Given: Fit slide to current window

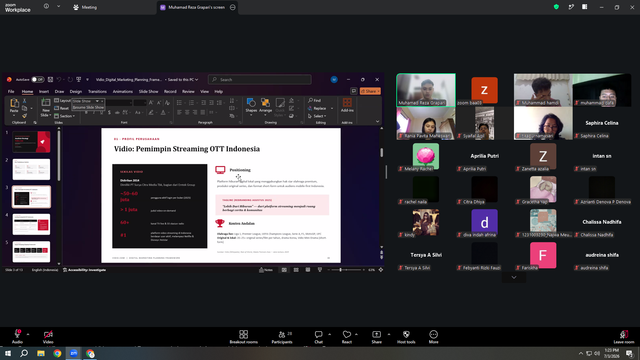Looking at the screenshot, I should [x=380, y=270].
